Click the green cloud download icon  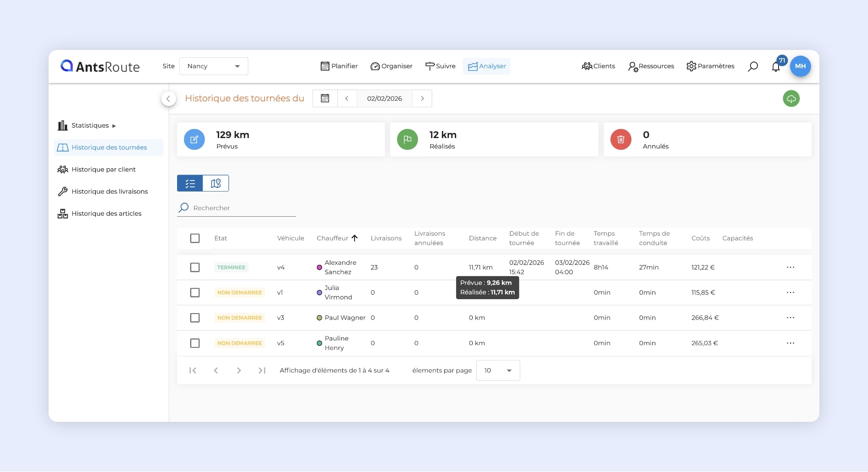[x=791, y=99]
